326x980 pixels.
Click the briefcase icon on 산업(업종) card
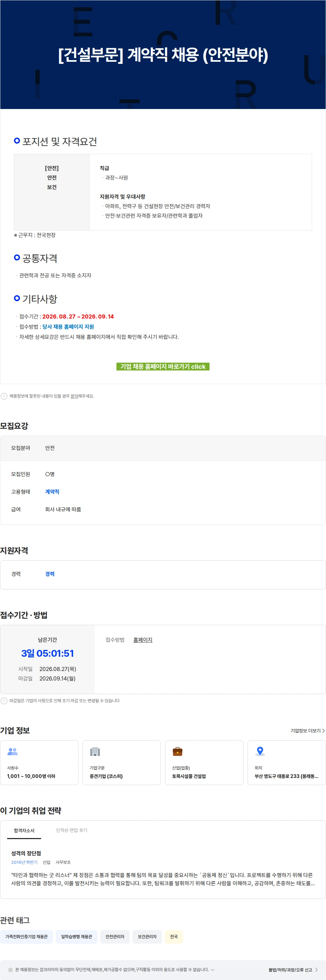tap(178, 751)
